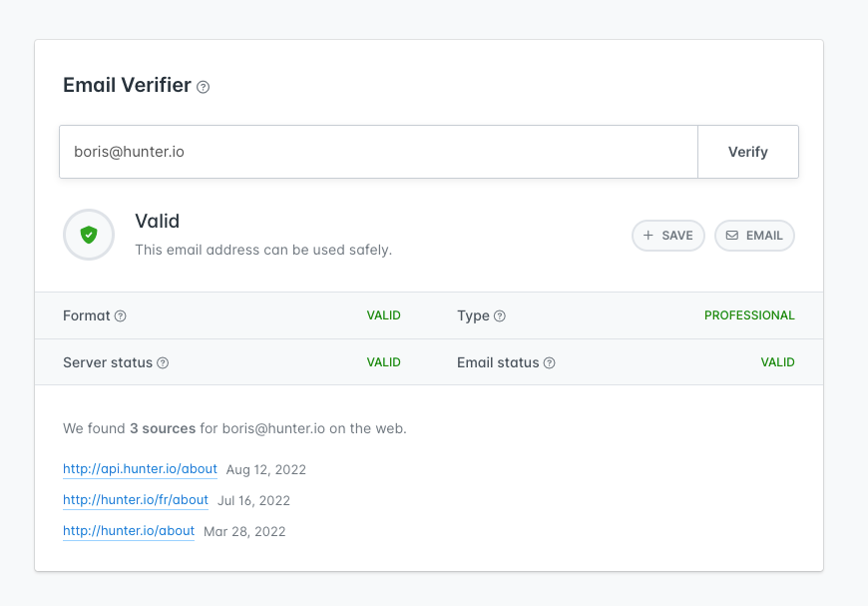Click the Type help question-mark icon
The width and height of the screenshot is (868, 606).
[499, 315]
